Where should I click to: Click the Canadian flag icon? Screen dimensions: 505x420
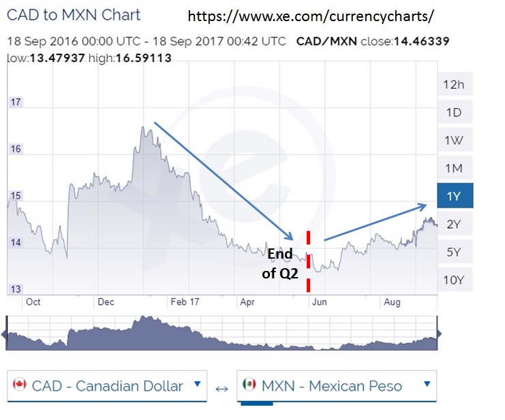19,386
